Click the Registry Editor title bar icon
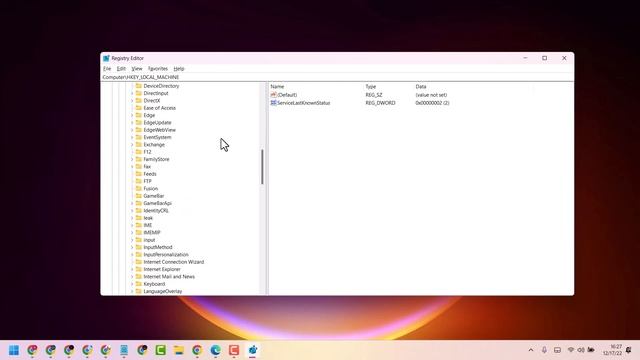Viewport: 640px width, 360px height. (106, 58)
